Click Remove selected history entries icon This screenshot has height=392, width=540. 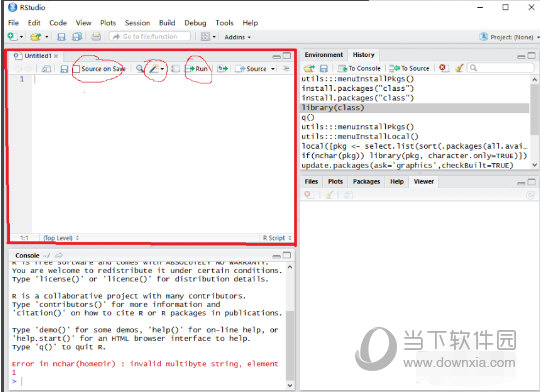pyautogui.click(x=443, y=68)
